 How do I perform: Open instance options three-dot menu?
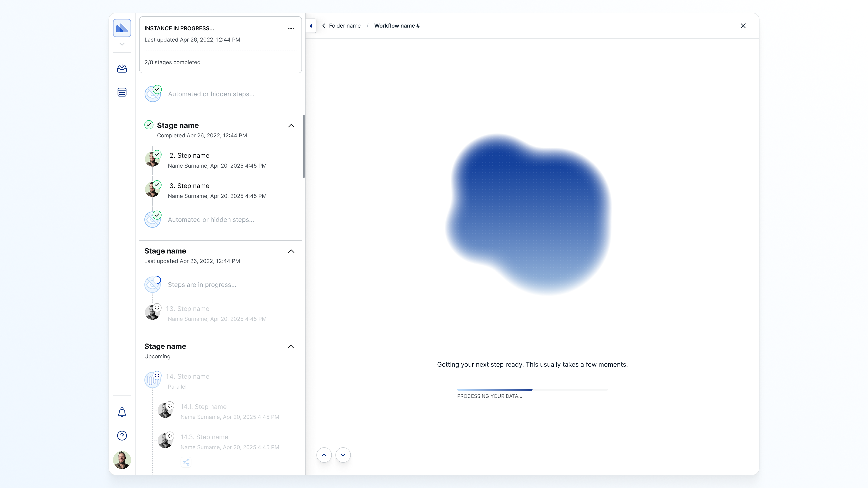pyautogui.click(x=291, y=29)
